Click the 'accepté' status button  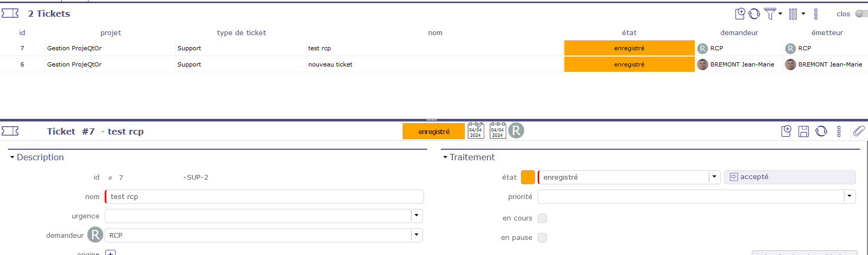coord(789,177)
